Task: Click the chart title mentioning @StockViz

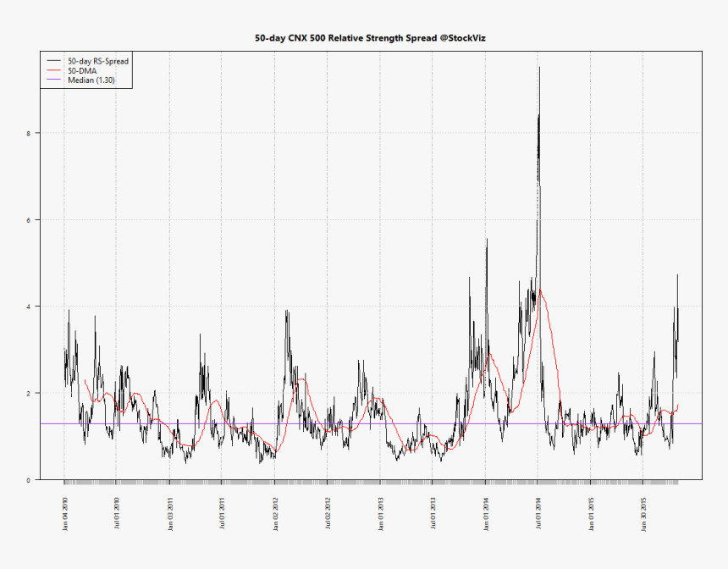Action: coord(370,38)
